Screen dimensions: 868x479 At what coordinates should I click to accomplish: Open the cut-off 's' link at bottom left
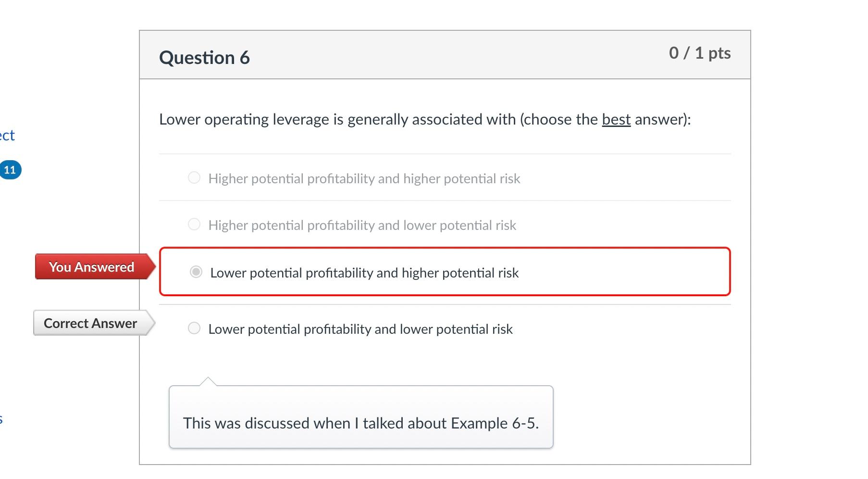coord(1,419)
